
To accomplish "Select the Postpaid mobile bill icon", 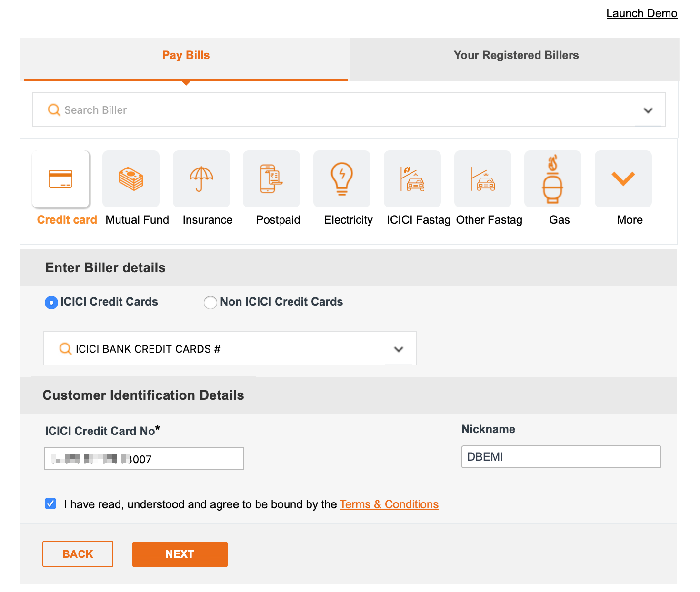I will pyautogui.click(x=271, y=179).
